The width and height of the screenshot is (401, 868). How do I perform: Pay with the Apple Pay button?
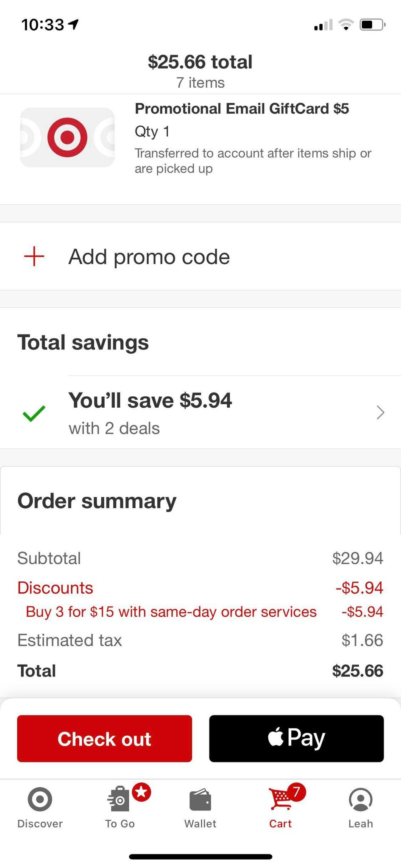click(x=296, y=738)
